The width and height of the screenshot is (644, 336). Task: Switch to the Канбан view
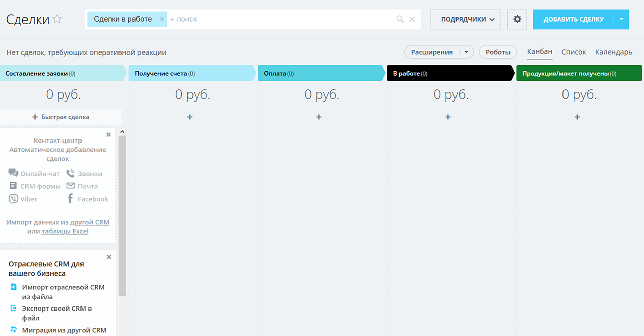[539, 52]
